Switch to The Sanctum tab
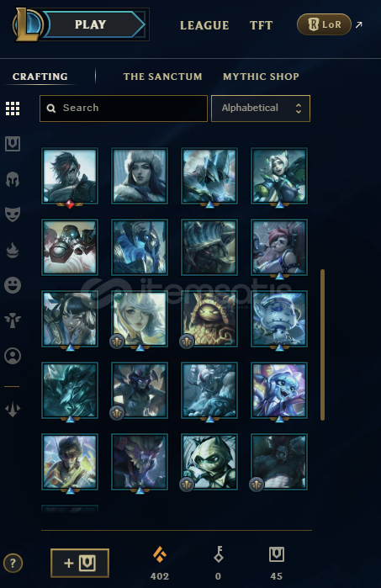Screen dimensions: 381x588 pos(162,77)
